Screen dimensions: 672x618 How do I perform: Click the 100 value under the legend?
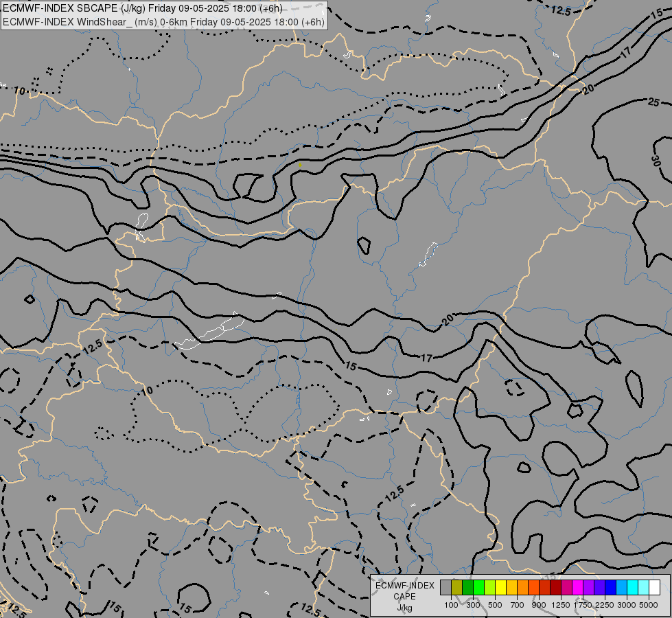451,605
